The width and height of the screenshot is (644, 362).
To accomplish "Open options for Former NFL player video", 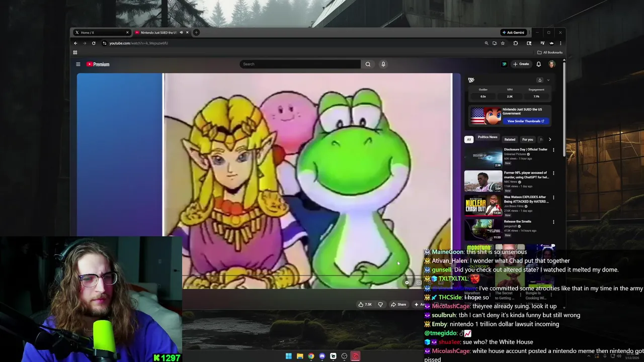I will 553,173.
